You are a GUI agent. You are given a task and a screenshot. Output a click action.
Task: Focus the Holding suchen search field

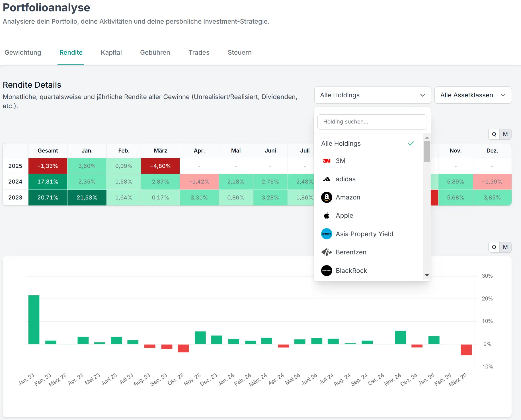coord(372,122)
